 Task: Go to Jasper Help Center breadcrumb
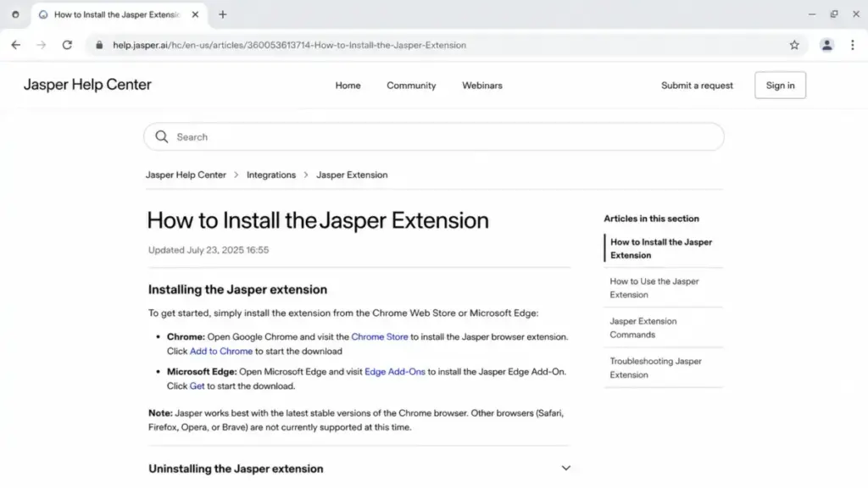tap(186, 175)
